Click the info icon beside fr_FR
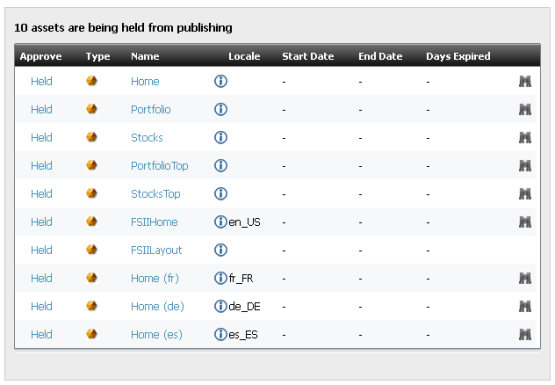This screenshot has width=555, height=385. pos(221,278)
